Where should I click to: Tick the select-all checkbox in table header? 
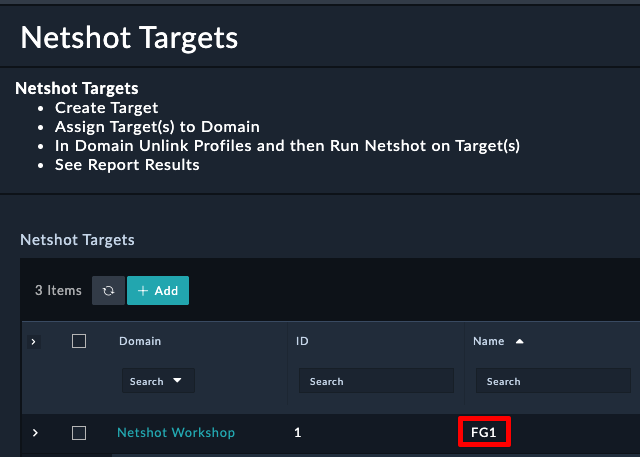click(79, 341)
